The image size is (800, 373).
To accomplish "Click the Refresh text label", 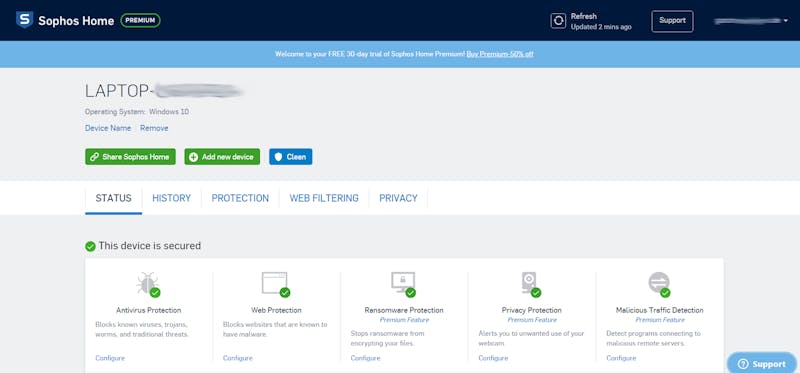I will (584, 16).
